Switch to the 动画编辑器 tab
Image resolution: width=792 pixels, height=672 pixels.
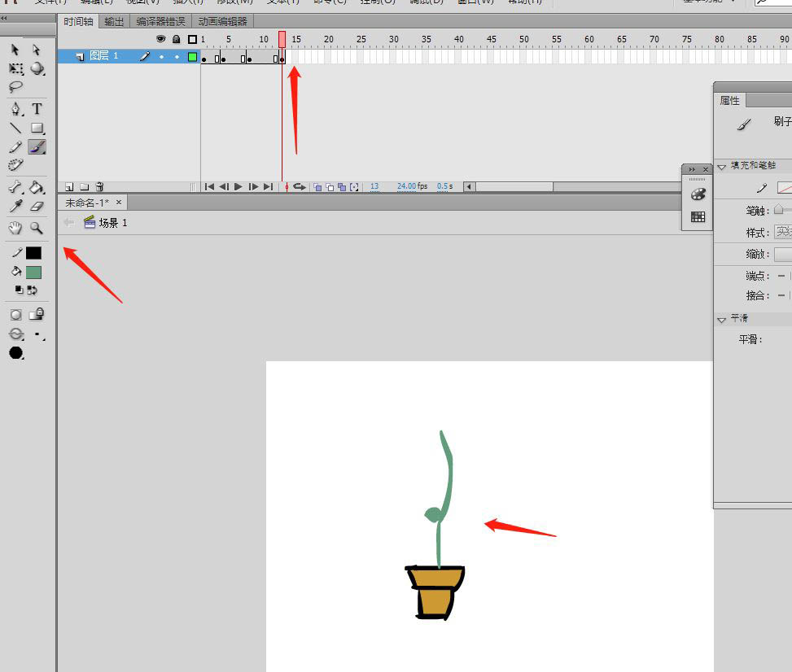coord(223,22)
